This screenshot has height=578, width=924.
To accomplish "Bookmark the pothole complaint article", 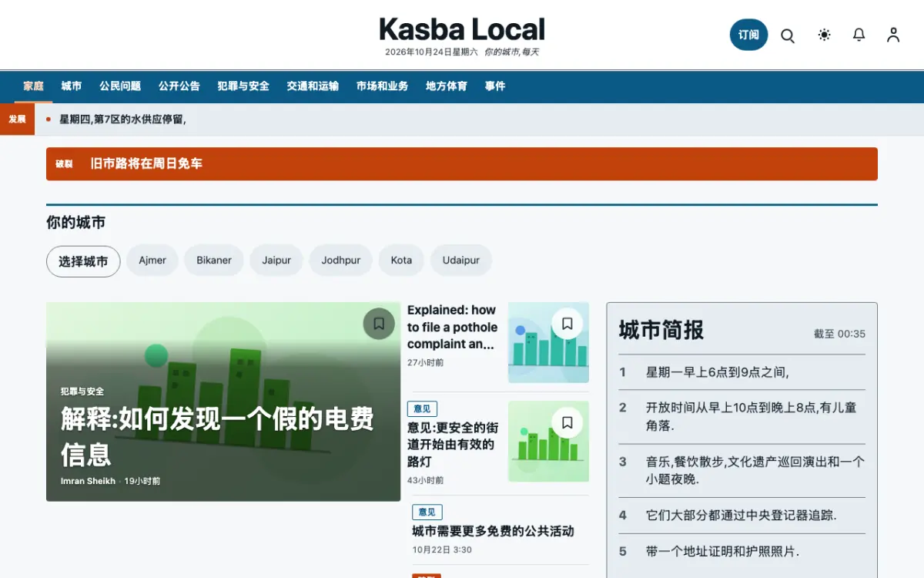I will click(x=567, y=324).
